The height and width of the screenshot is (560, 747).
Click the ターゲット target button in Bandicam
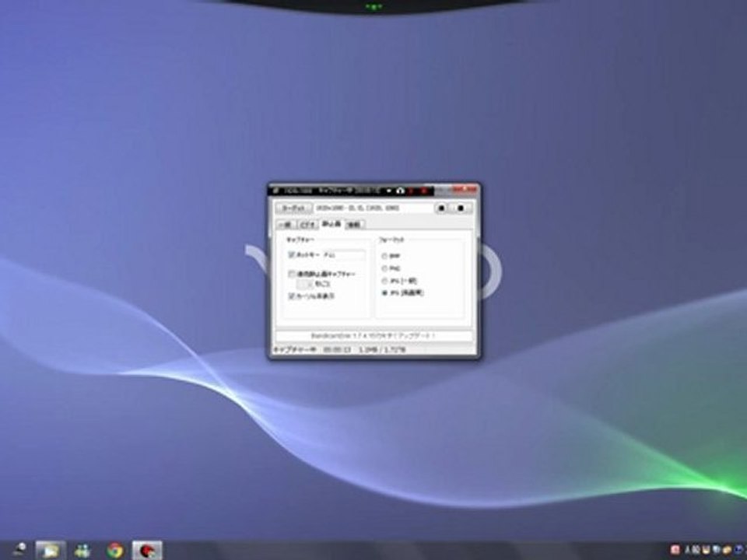[294, 208]
